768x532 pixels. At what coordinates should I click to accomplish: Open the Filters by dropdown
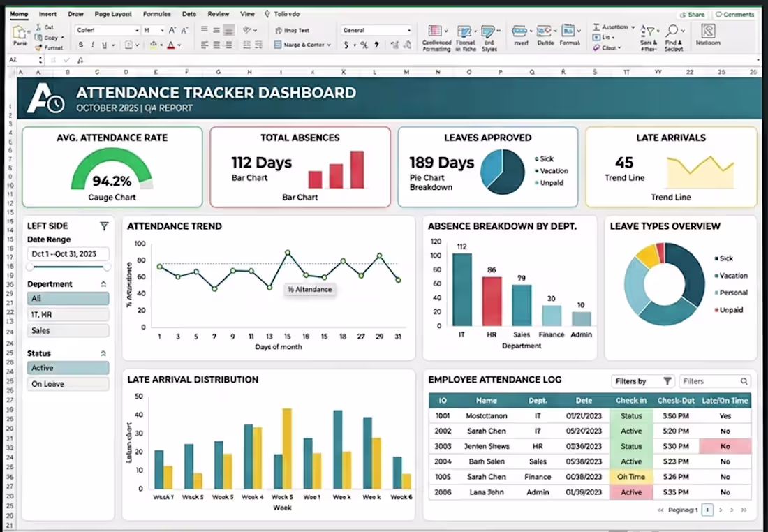coord(642,381)
